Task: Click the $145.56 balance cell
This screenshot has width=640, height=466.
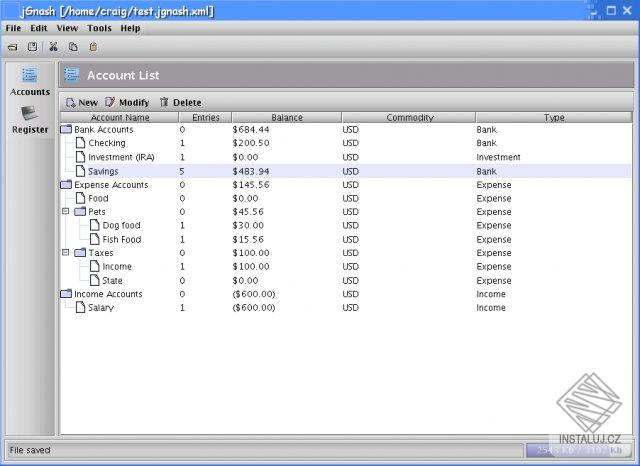Action: [x=251, y=185]
